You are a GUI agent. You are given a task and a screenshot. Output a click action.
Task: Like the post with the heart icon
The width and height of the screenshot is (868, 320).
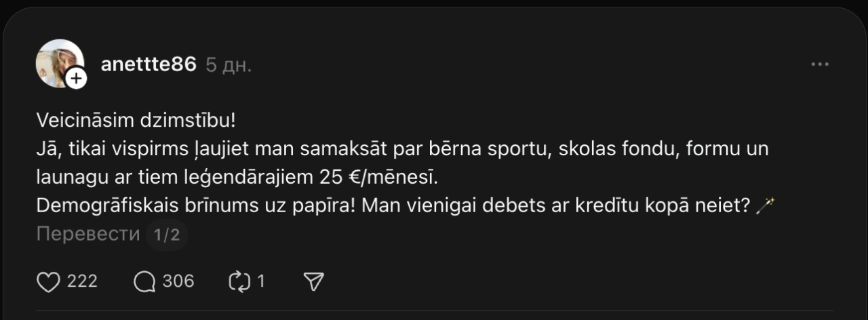pos(48,281)
